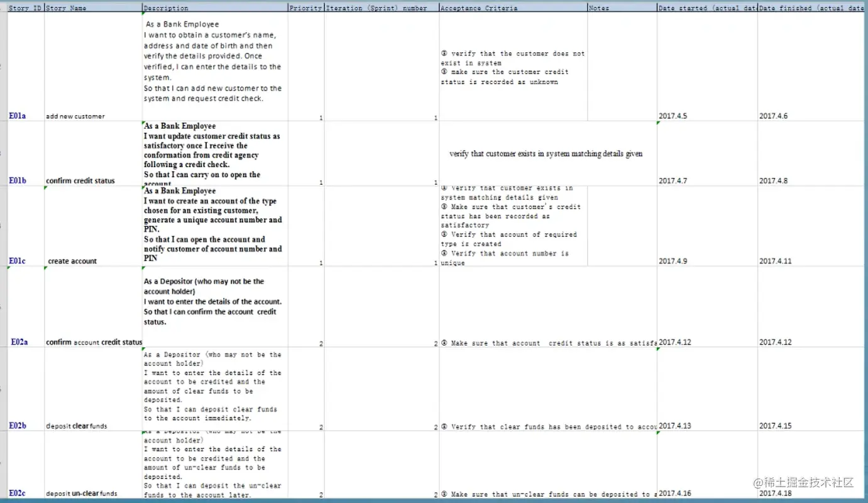Click criteria 'Make sure that un-clear funds can be deposited'
Screen dimensions: 868x503
click(x=549, y=494)
